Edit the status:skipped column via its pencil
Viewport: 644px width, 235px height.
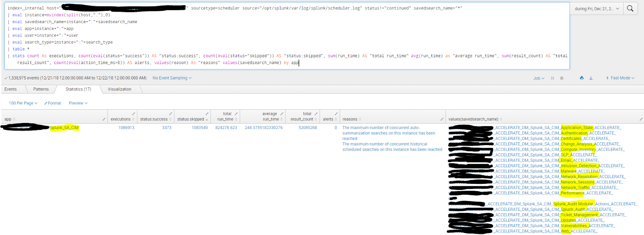207,114
